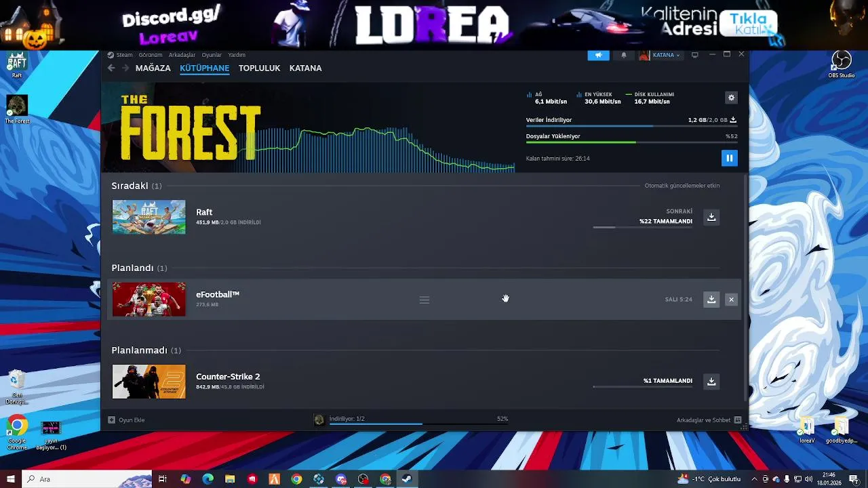Open the Görünüm menu
Image resolution: width=868 pixels, height=488 pixels.
151,55
